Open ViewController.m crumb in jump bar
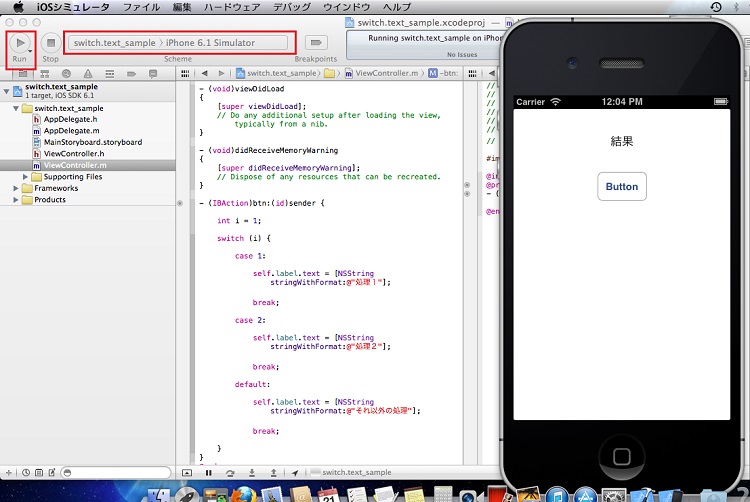 click(x=382, y=73)
